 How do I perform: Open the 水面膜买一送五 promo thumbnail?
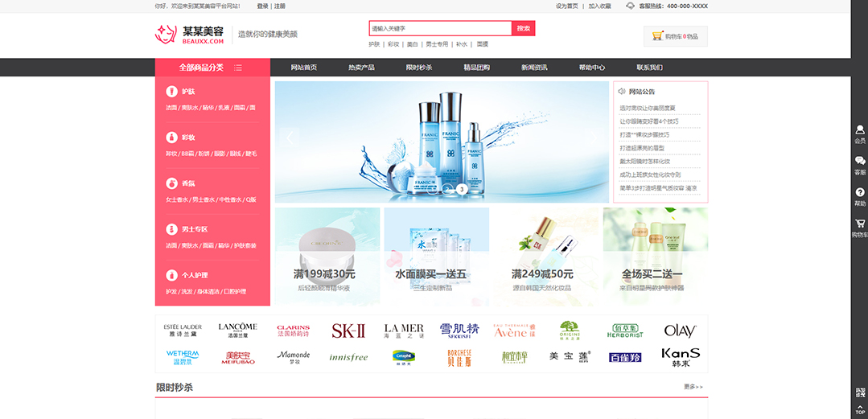pyautogui.click(x=436, y=257)
